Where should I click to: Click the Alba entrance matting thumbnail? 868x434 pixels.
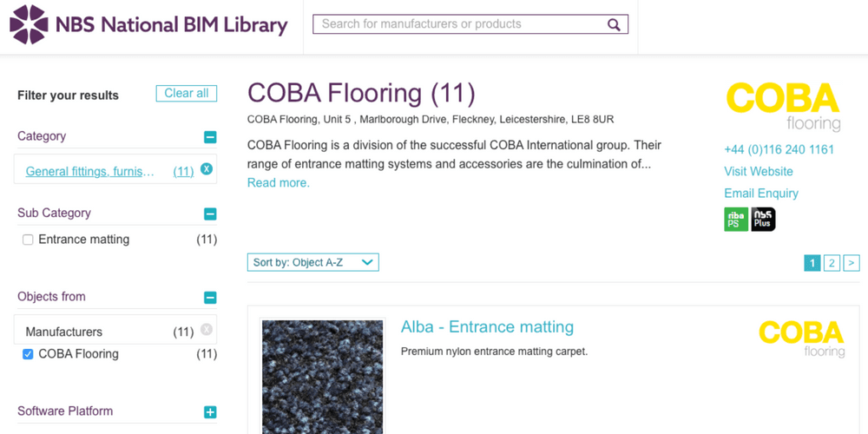coord(322,377)
